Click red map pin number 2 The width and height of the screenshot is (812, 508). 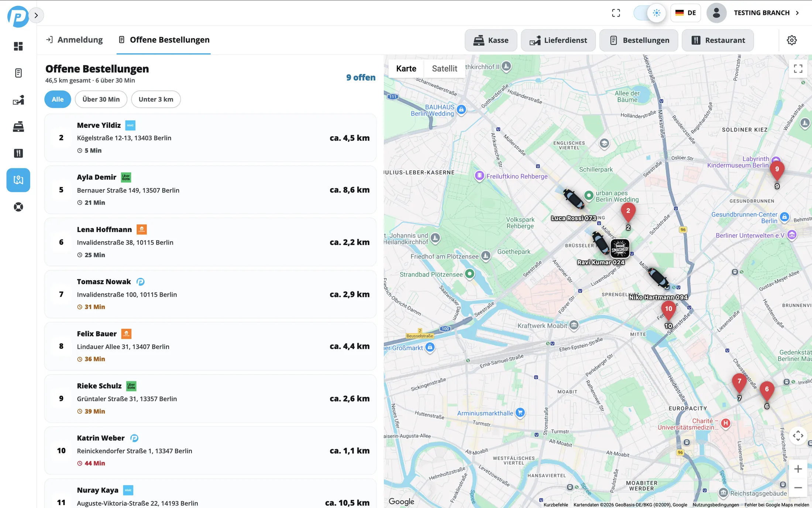[628, 212]
